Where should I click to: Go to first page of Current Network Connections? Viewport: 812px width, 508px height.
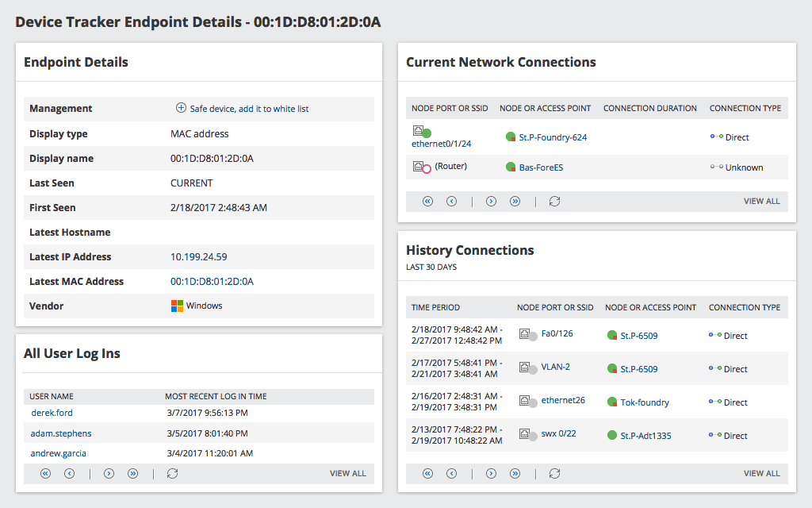pos(428,202)
